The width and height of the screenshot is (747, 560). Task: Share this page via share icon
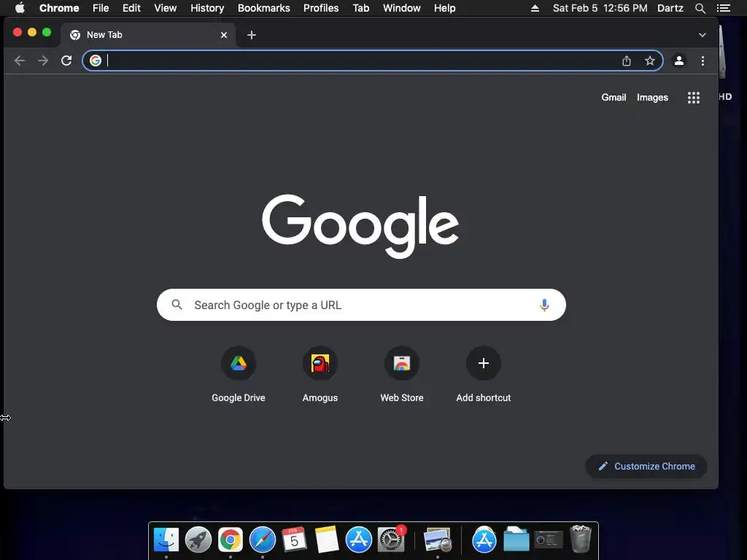pos(627,61)
